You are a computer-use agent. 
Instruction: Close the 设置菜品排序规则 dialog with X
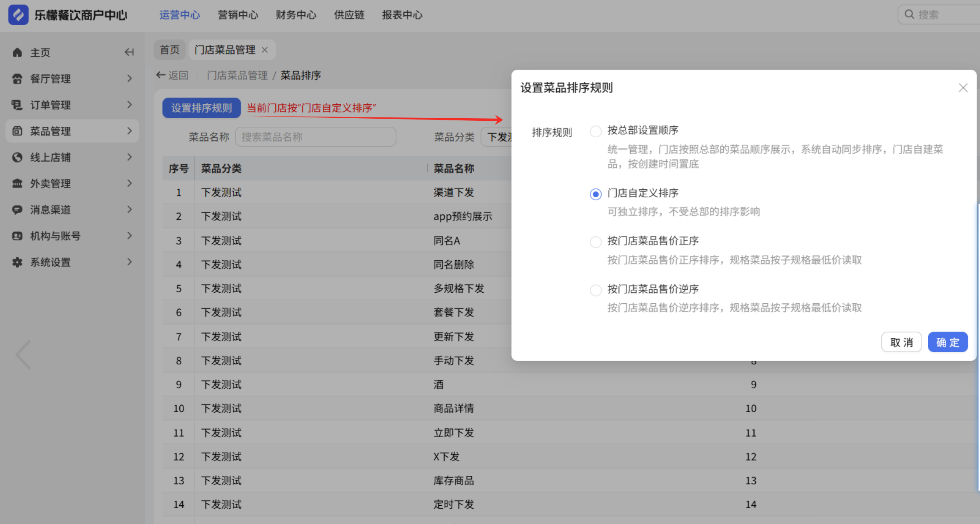[x=963, y=88]
